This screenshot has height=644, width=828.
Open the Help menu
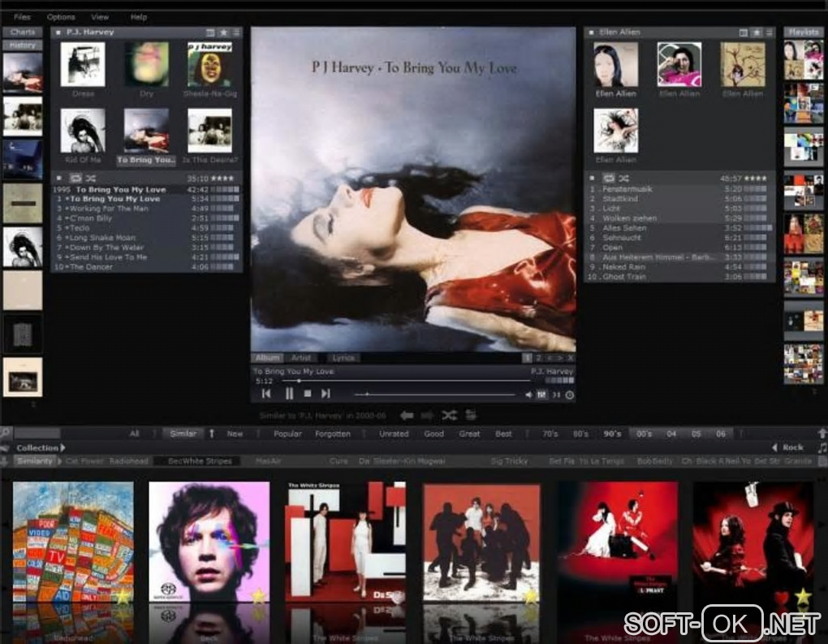pyautogui.click(x=138, y=17)
